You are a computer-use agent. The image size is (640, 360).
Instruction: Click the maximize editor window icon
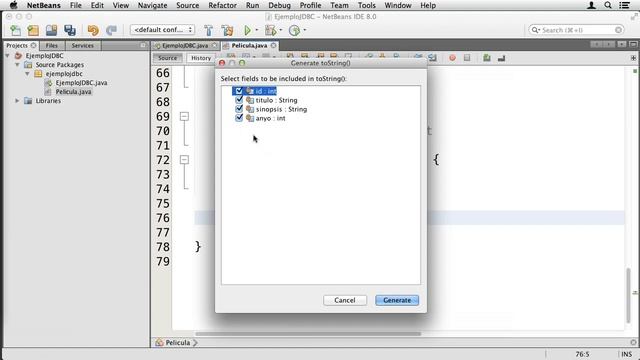(633, 44)
